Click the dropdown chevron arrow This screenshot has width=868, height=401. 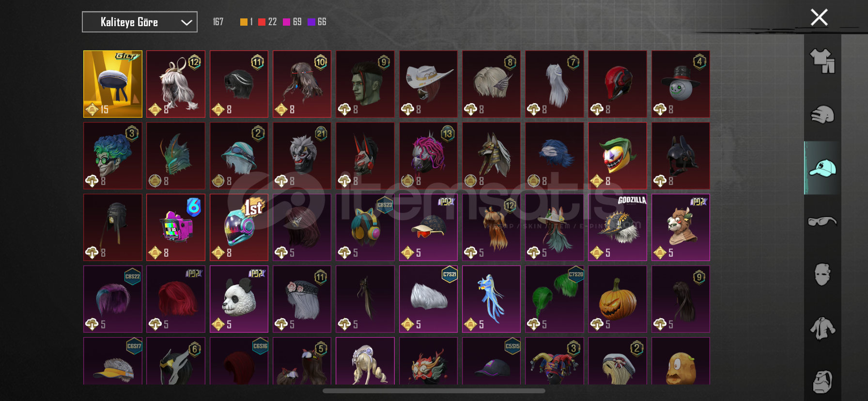coord(186,22)
